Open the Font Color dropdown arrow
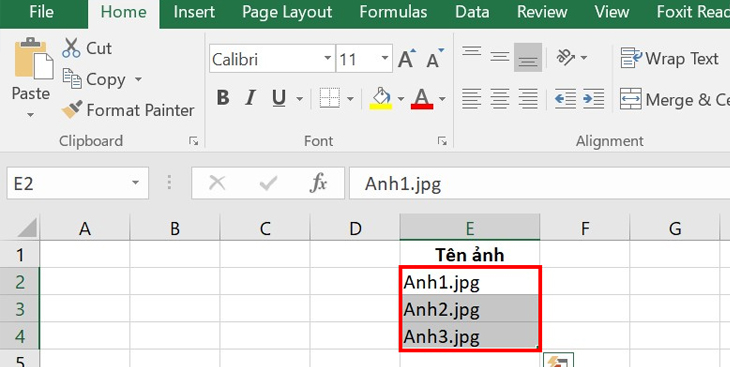The width and height of the screenshot is (730, 367). (x=442, y=99)
